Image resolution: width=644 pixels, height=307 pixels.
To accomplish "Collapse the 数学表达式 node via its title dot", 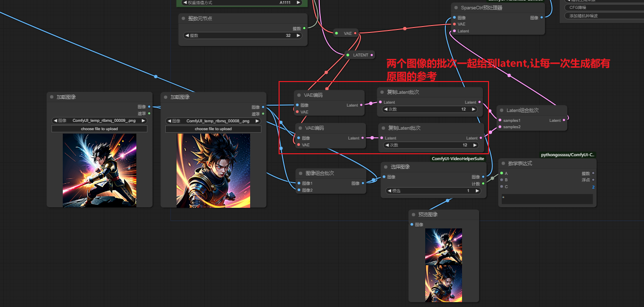I will pos(503,164).
